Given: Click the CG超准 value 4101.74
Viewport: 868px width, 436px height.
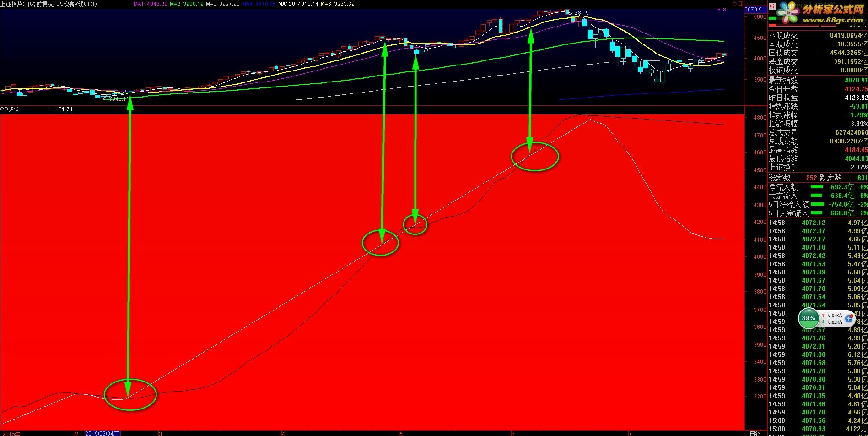Looking at the screenshot, I should [61, 109].
